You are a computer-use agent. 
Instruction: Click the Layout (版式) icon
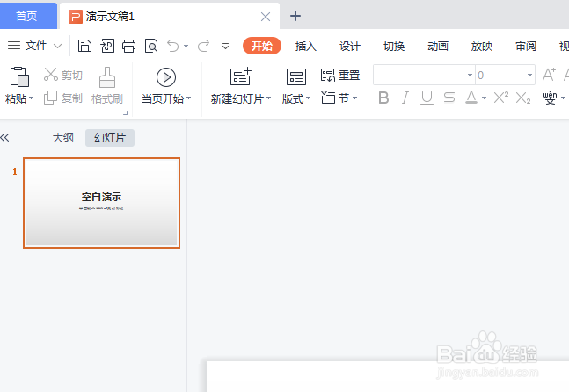coord(296,76)
